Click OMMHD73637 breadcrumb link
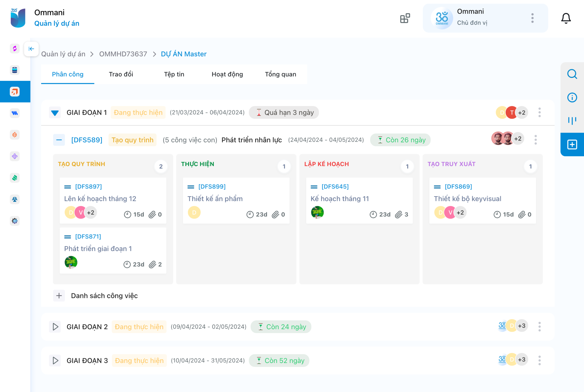Screen dimensions: 584x392 123,54
